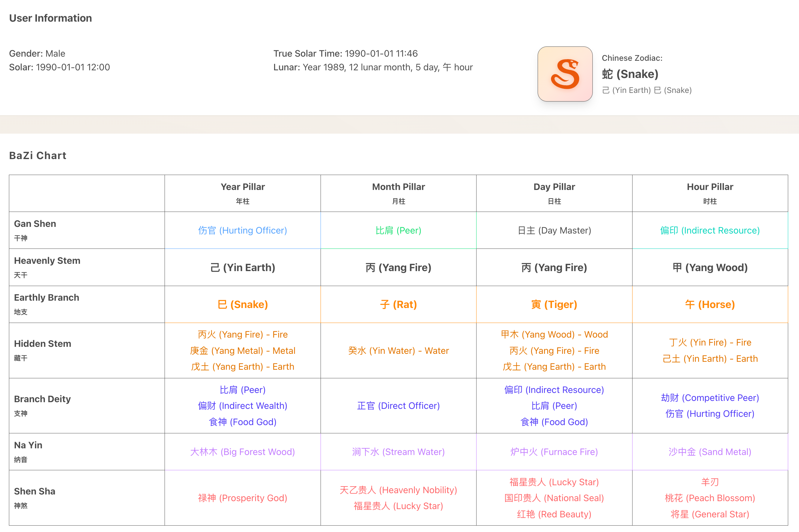Click 偏财 (Indirect Wealth) in the Year Pillar column
This screenshot has height=532, width=799.
(242, 405)
